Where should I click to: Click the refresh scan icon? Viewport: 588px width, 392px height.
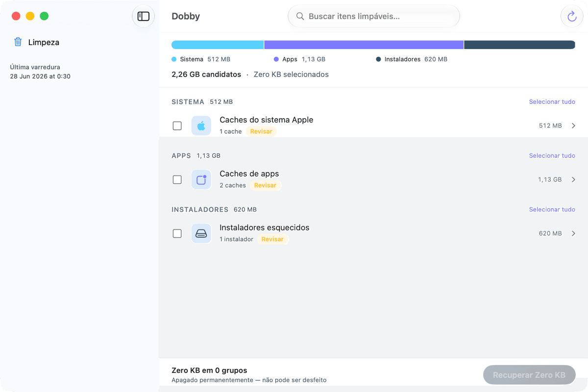(x=572, y=16)
